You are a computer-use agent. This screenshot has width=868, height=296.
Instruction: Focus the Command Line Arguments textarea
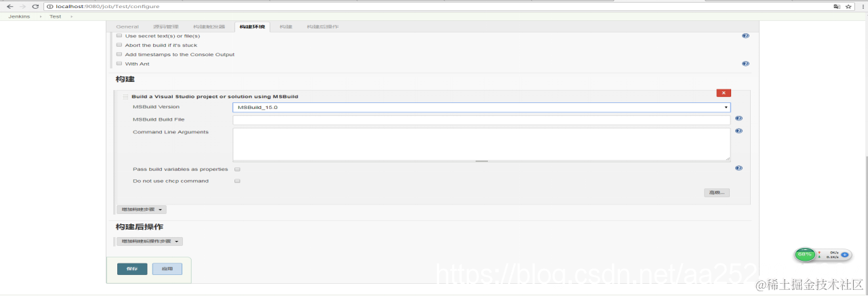click(x=482, y=144)
